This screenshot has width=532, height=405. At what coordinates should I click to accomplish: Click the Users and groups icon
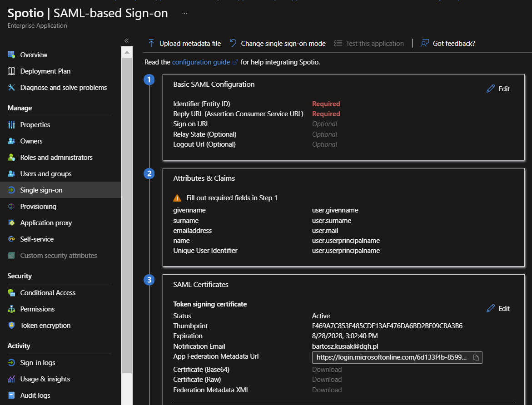click(x=11, y=173)
